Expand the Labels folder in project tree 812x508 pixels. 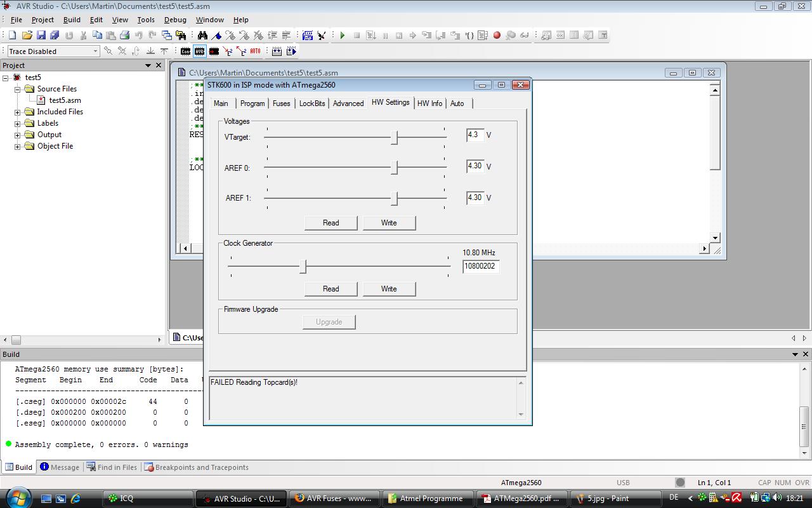tap(18, 124)
